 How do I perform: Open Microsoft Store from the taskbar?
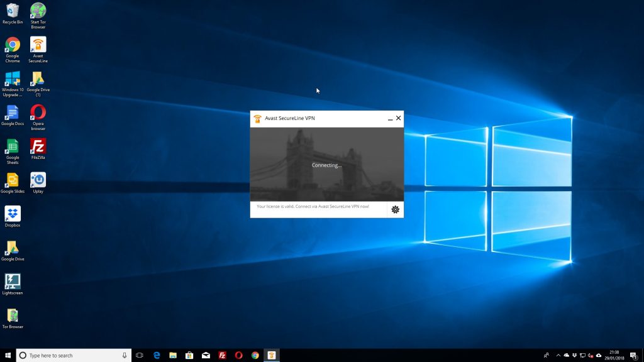[189, 356]
